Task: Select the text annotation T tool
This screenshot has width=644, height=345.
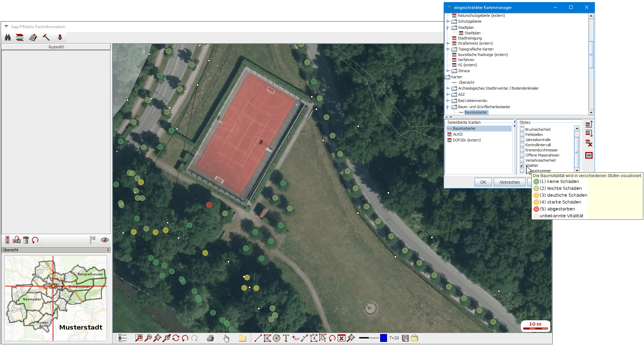Action: (x=286, y=338)
